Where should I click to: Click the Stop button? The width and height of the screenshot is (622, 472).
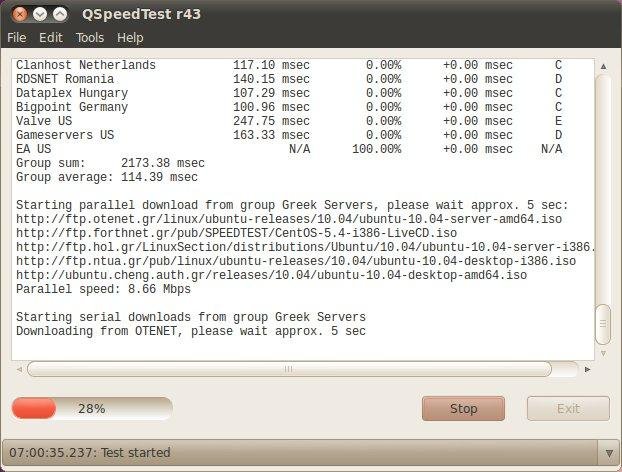coord(463,409)
